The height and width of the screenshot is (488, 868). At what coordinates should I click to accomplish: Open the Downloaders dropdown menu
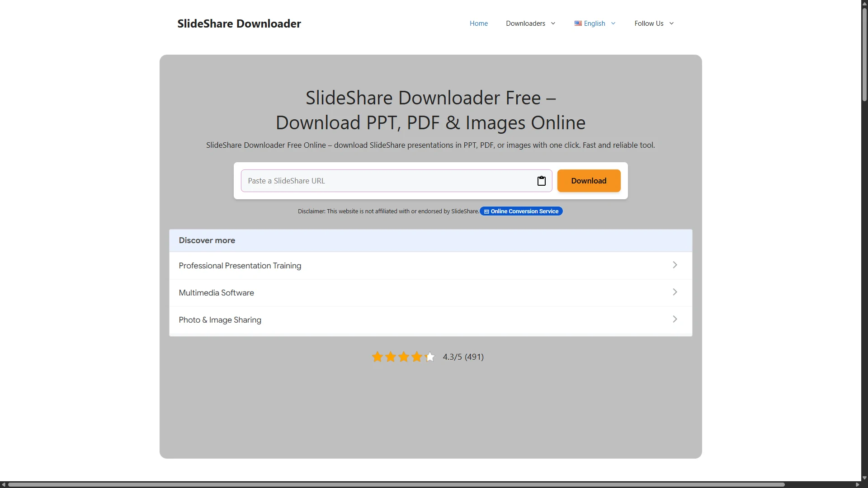[531, 23]
